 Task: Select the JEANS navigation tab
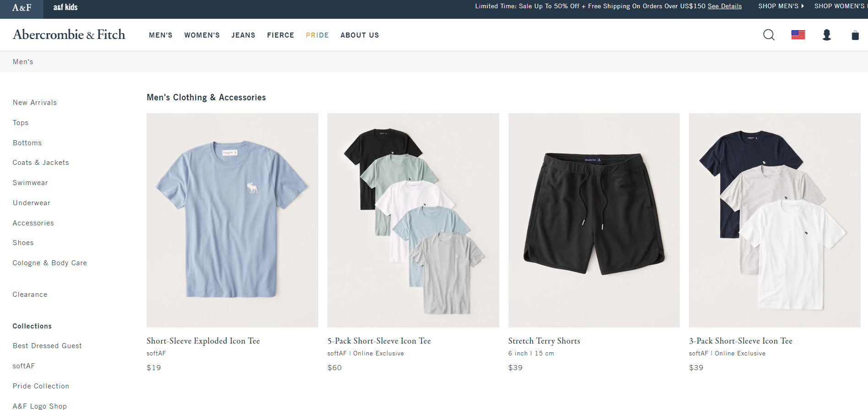click(x=243, y=35)
